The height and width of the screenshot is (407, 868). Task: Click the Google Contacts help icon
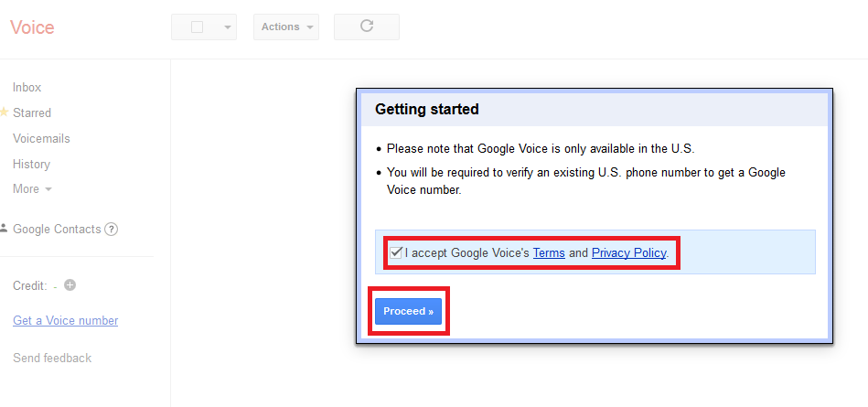[112, 230]
